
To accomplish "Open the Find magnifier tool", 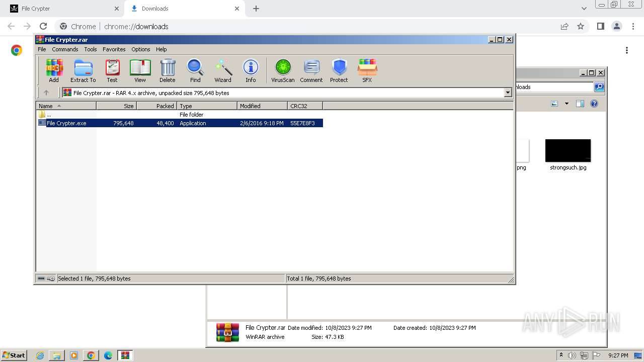I will point(195,70).
